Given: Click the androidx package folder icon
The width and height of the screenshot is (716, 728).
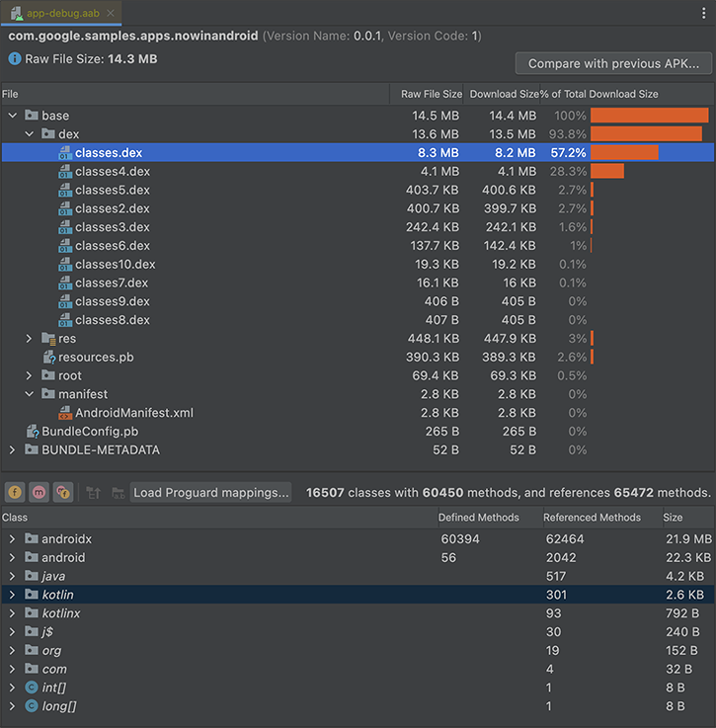Looking at the screenshot, I should pos(32,539).
